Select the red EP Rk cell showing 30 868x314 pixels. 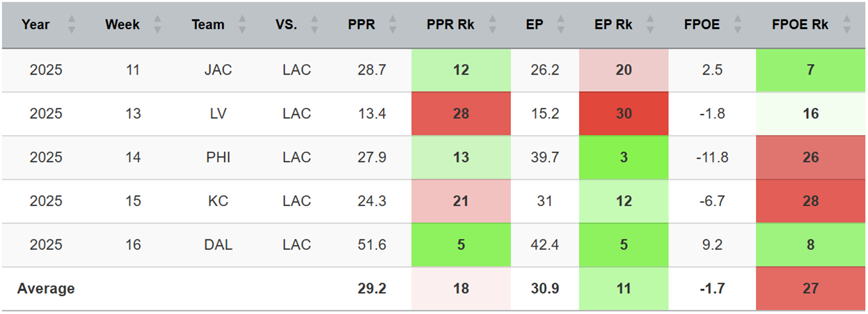click(x=624, y=113)
